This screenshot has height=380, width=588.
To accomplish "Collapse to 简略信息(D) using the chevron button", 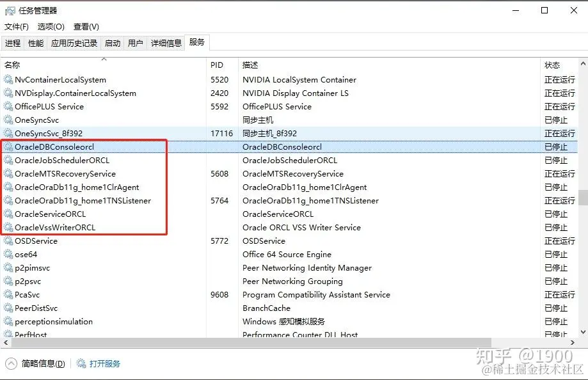I will 12,363.
